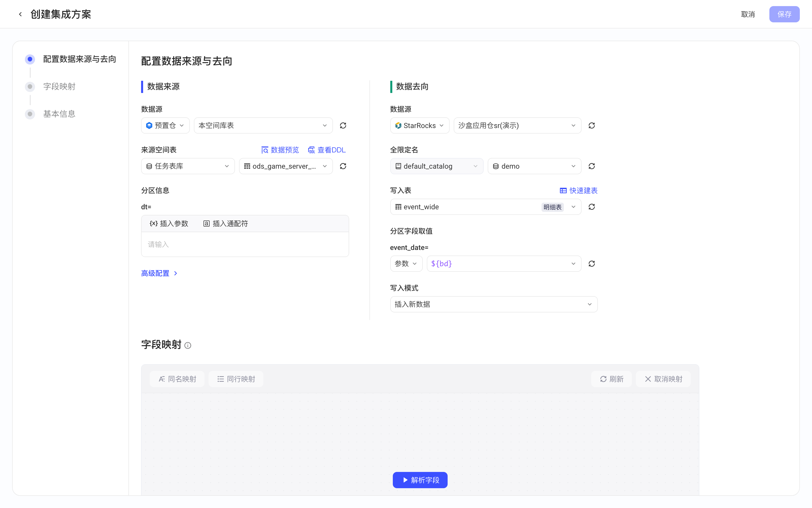Click the 明细表 tag on event_wide
The width and height of the screenshot is (812, 508).
(x=552, y=207)
